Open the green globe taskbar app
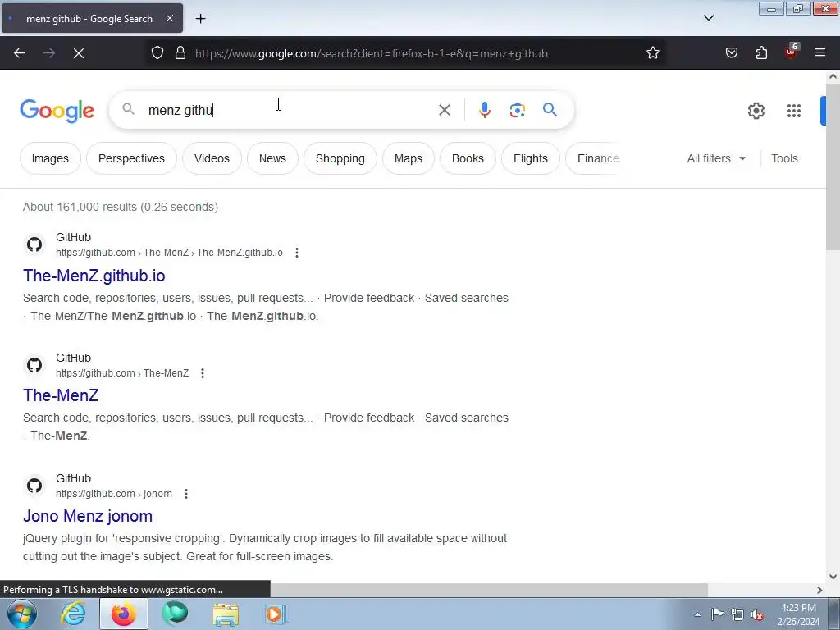The height and width of the screenshot is (630, 840). tap(175, 614)
